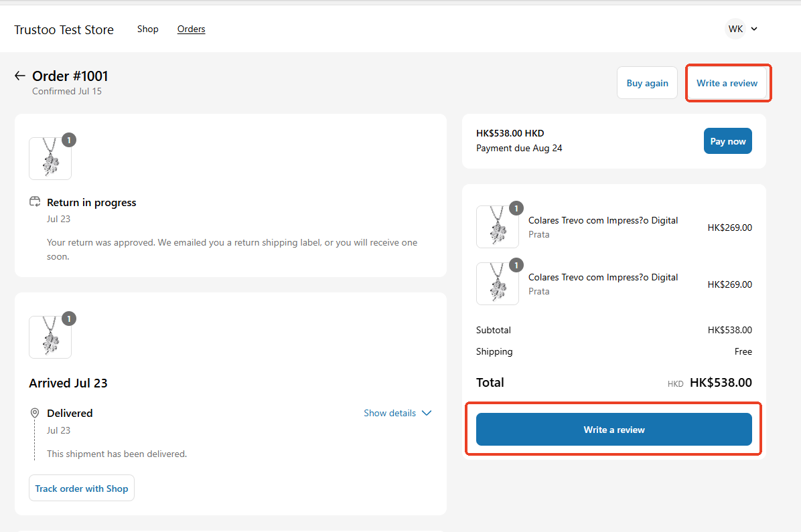801x532 pixels.
Task: Click the back arrow beside Order #1001
Action: [19, 76]
